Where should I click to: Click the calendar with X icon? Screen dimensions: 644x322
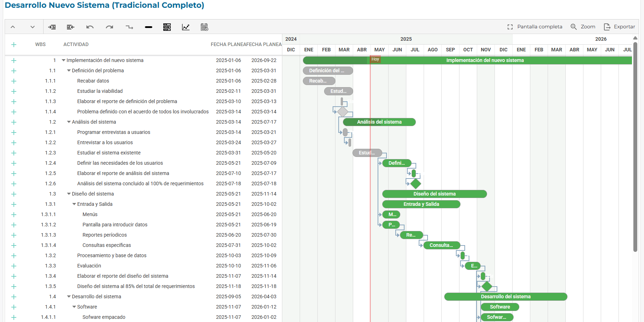coord(204,27)
